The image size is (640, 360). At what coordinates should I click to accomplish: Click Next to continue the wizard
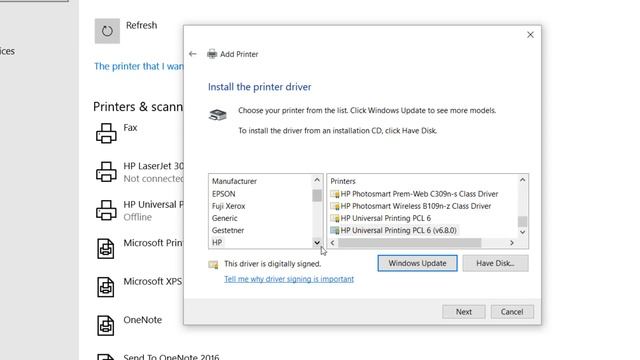464,312
